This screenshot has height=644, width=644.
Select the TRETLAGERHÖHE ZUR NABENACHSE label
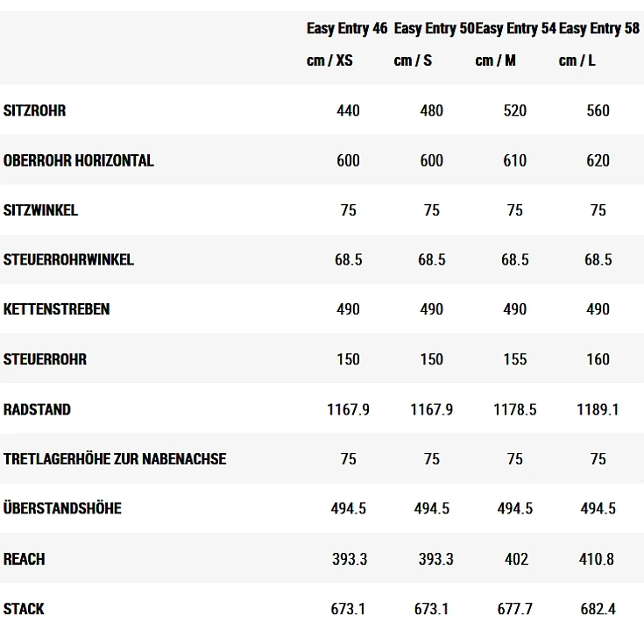(115, 459)
